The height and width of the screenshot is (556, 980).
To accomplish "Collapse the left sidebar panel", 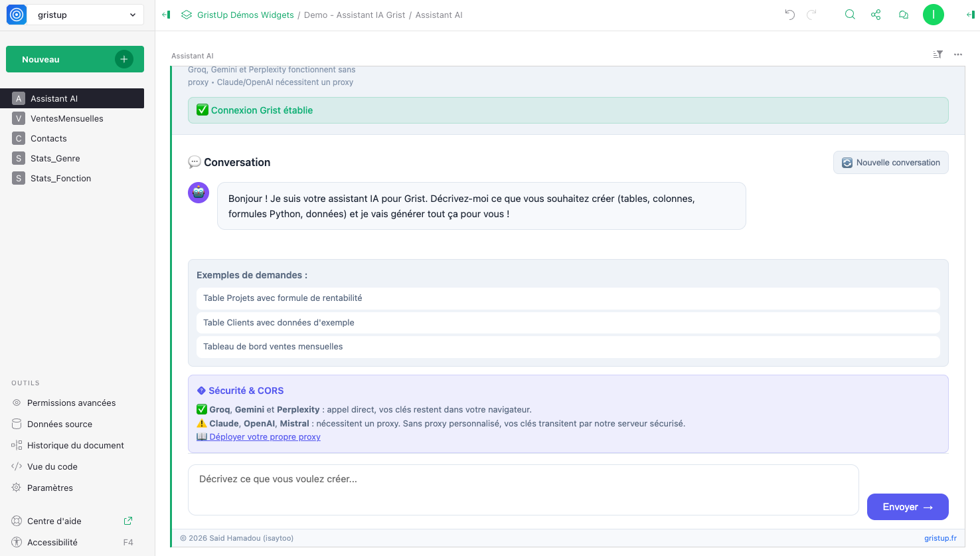I will [166, 15].
